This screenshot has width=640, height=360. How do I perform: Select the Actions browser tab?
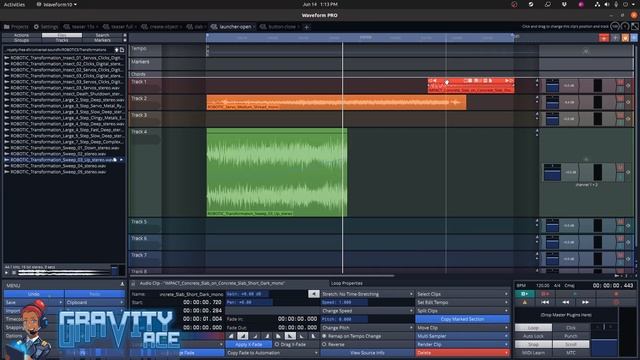tap(22, 35)
